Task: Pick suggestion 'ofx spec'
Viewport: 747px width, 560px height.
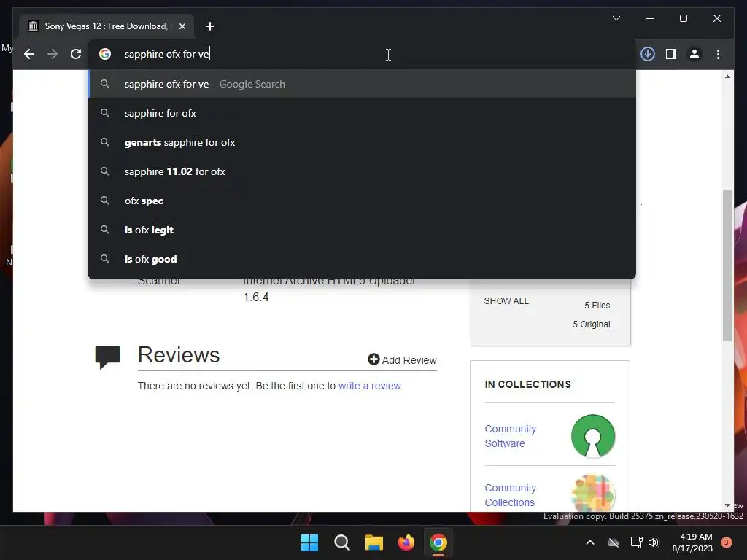Action: (x=362, y=201)
